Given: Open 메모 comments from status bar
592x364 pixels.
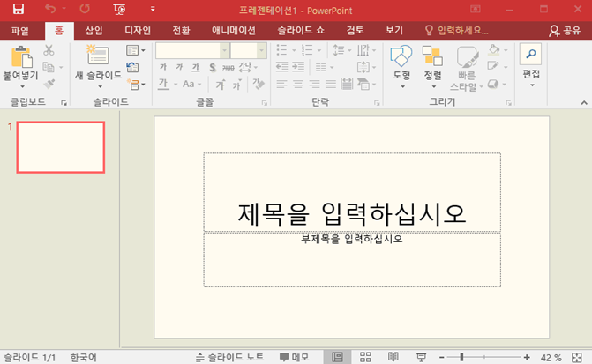Looking at the screenshot, I should pyautogui.click(x=294, y=357).
